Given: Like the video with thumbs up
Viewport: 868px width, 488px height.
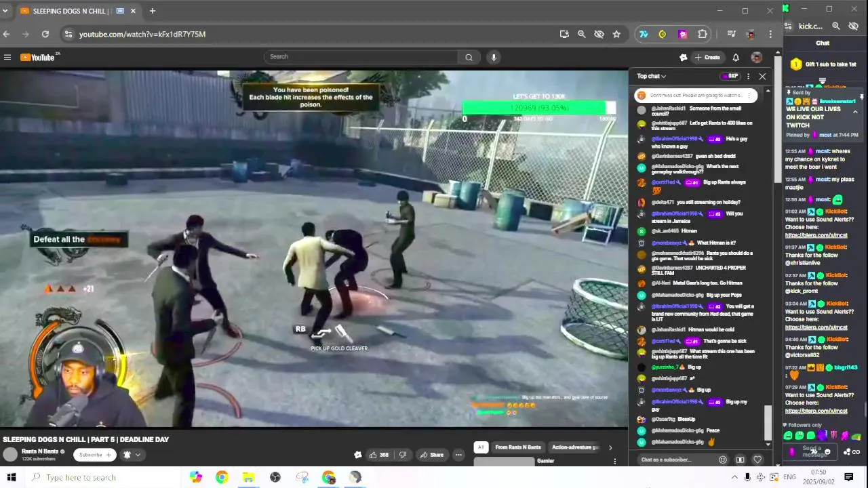Looking at the screenshot, I should pos(378,455).
